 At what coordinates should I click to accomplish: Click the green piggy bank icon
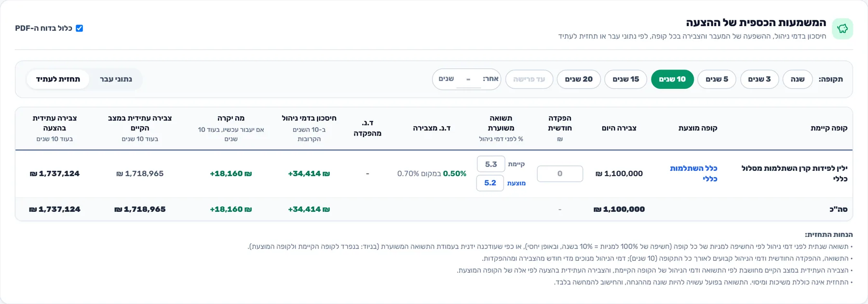842,29
